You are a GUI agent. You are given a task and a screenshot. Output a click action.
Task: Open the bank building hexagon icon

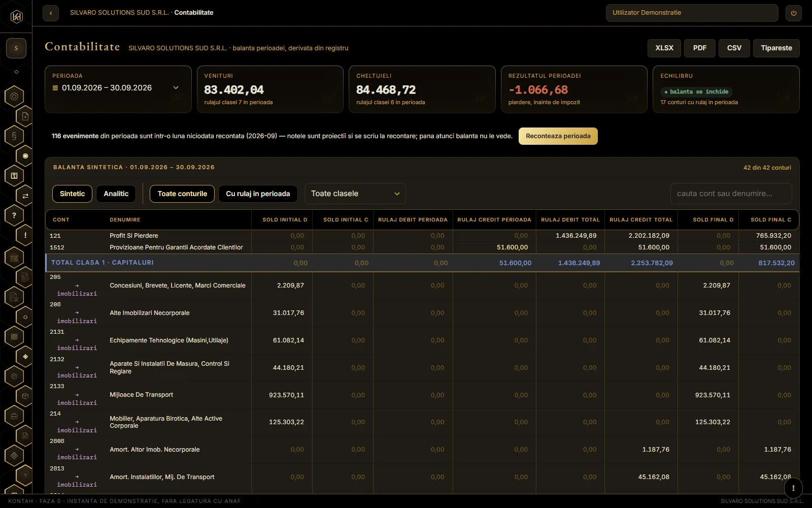14,258
